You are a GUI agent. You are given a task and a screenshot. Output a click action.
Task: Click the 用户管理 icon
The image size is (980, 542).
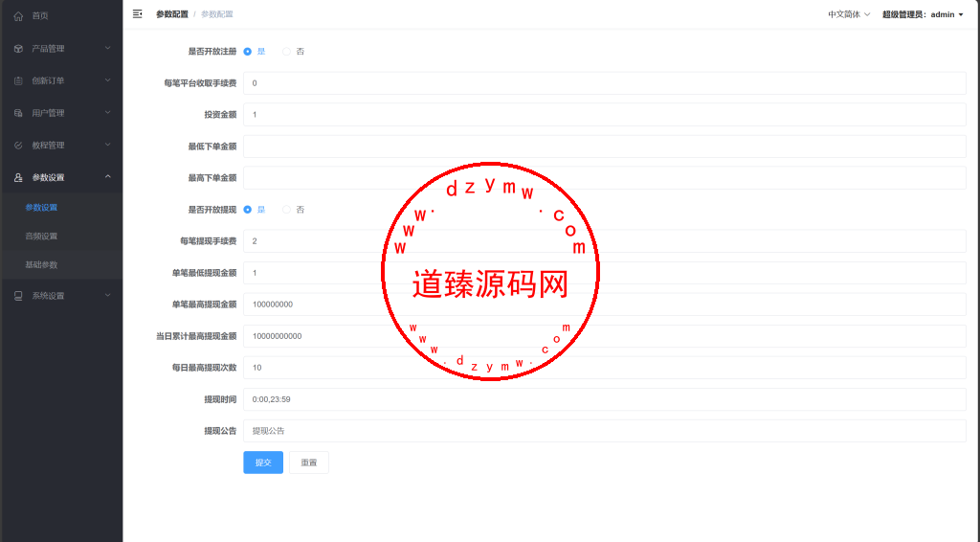click(18, 113)
